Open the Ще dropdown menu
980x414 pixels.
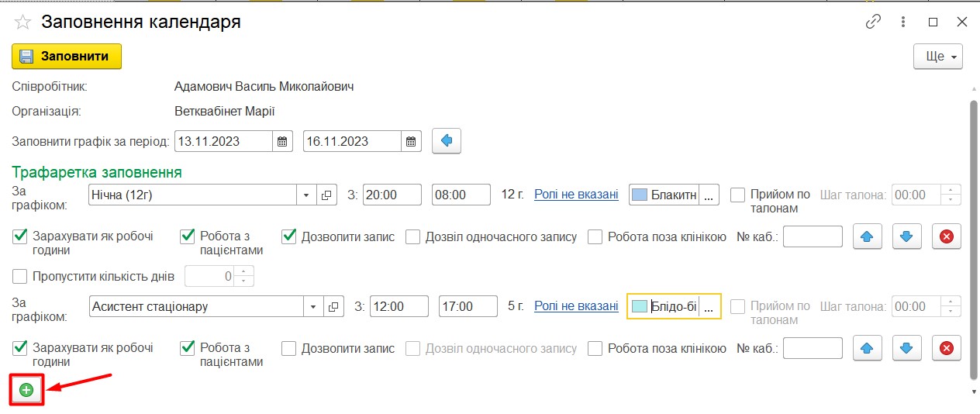938,57
